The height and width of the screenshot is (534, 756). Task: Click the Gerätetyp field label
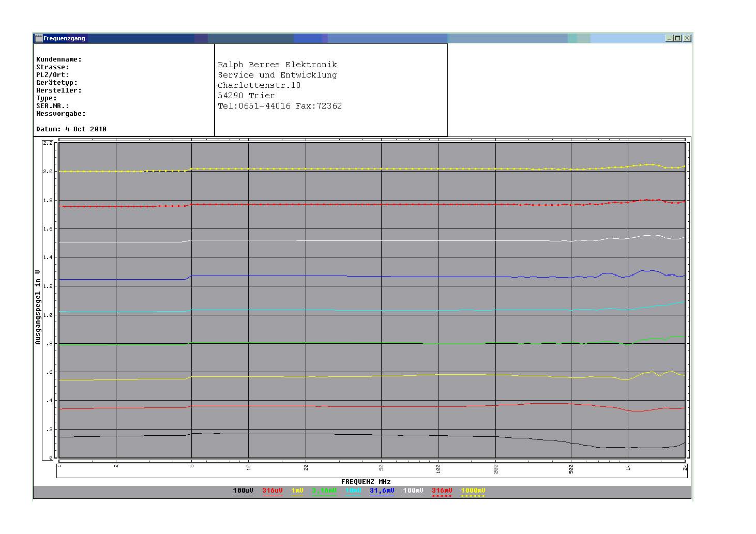[x=57, y=83]
